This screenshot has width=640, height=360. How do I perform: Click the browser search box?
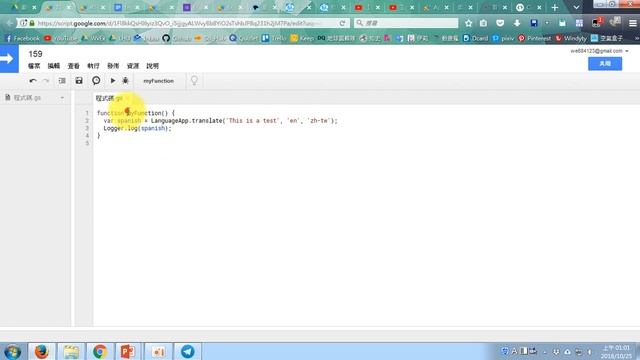coord(406,23)
